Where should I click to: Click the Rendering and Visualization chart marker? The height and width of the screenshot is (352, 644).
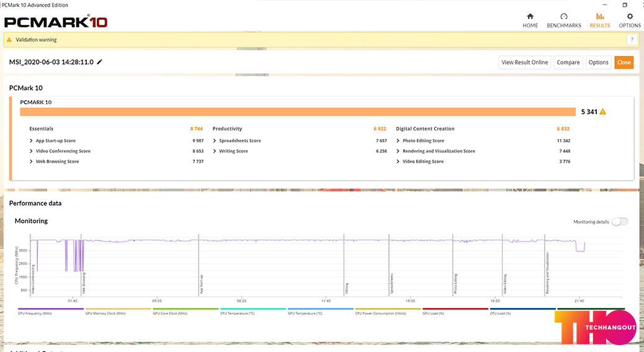click(547, 273)
